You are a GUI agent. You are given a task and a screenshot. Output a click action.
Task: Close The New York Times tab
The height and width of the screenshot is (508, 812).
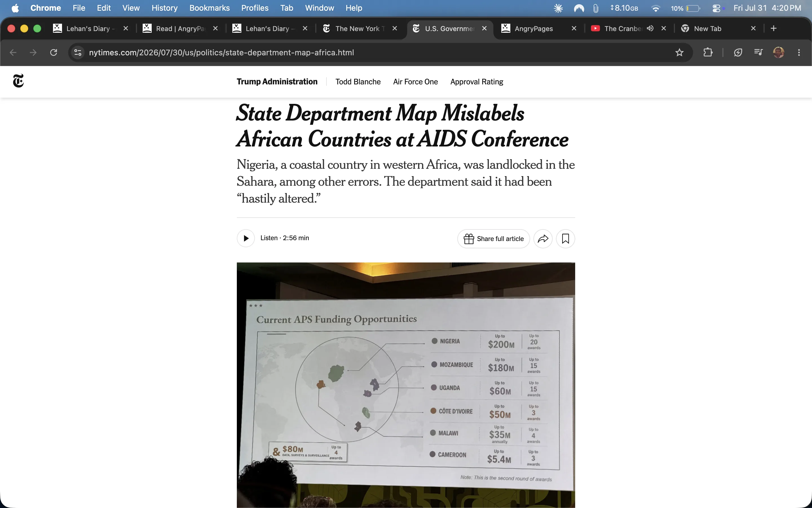395,29
